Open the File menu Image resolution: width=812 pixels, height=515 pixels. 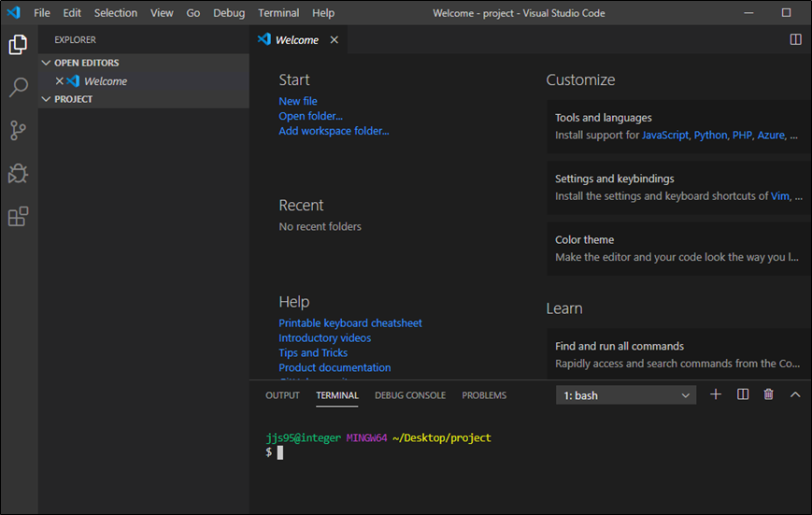[x=42, y=13]
